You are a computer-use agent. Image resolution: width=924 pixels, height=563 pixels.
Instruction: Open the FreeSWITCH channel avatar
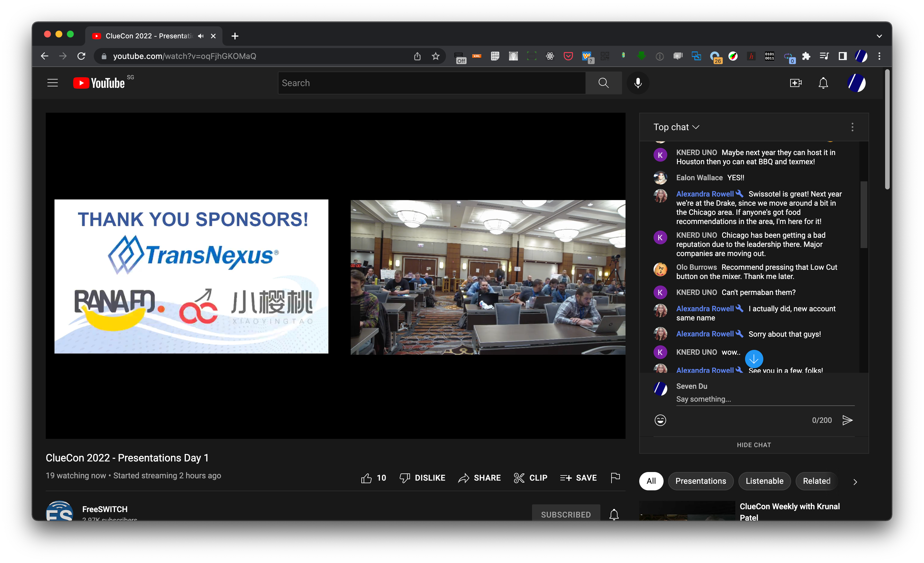pyautogui.click(x=59, y=511)
